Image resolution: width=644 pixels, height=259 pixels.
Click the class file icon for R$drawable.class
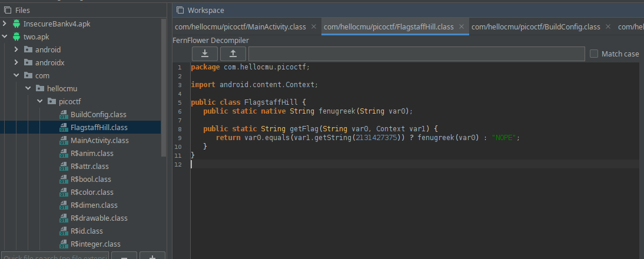[63, 218]
